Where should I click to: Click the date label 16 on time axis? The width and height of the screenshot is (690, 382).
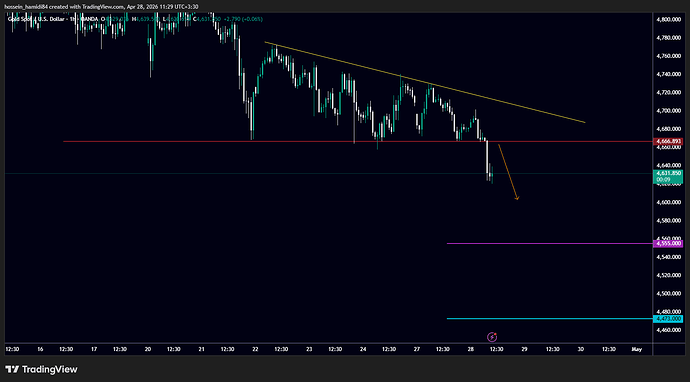(40, 349)
